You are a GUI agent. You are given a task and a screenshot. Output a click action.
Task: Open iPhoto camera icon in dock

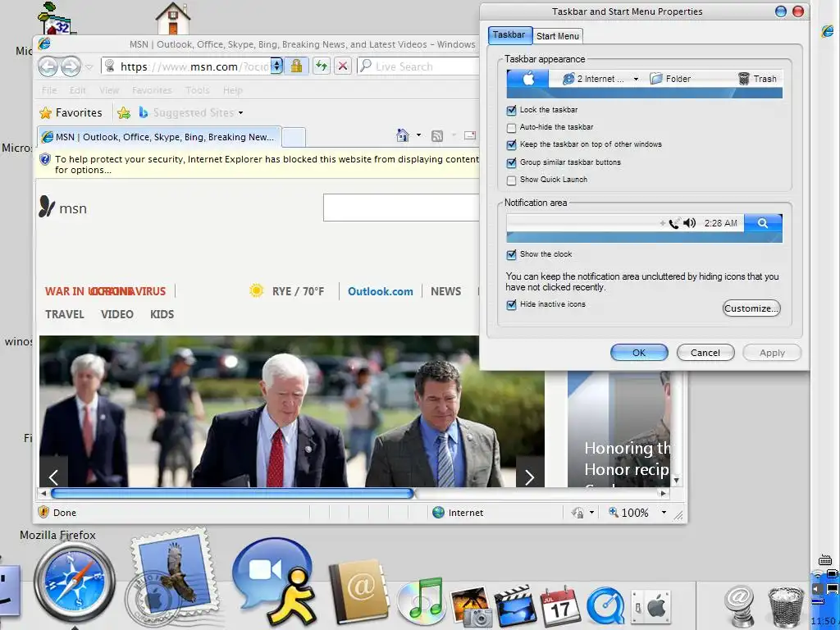pyautogui.click(x=471, y=606)
